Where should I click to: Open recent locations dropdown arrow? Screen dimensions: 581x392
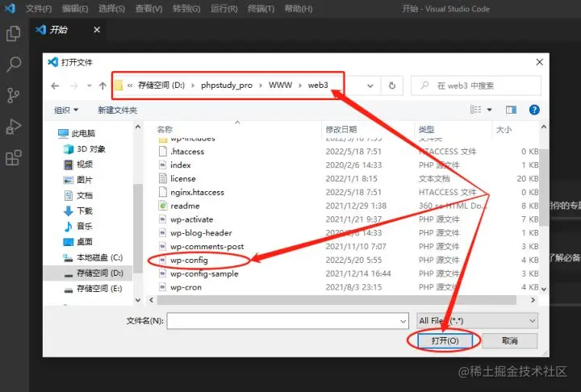click(x=89, y=86)
